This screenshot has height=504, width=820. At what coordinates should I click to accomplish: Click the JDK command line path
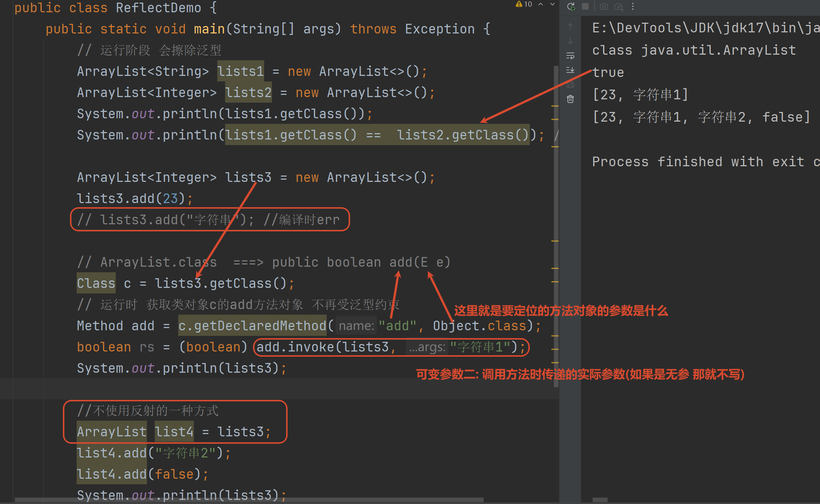[x=705, y=28]
